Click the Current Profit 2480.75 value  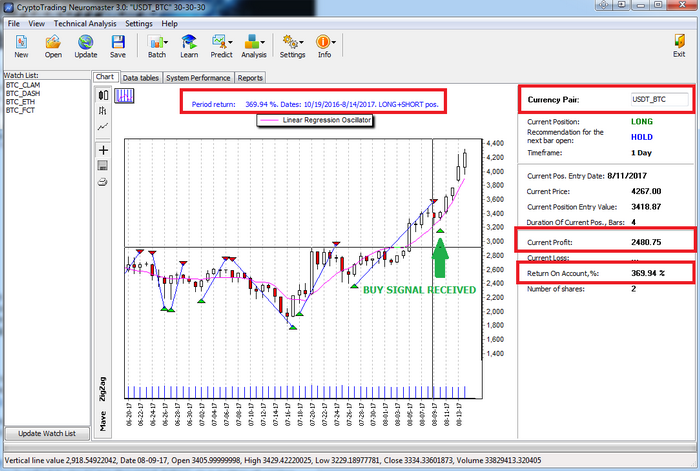point(646,242)
